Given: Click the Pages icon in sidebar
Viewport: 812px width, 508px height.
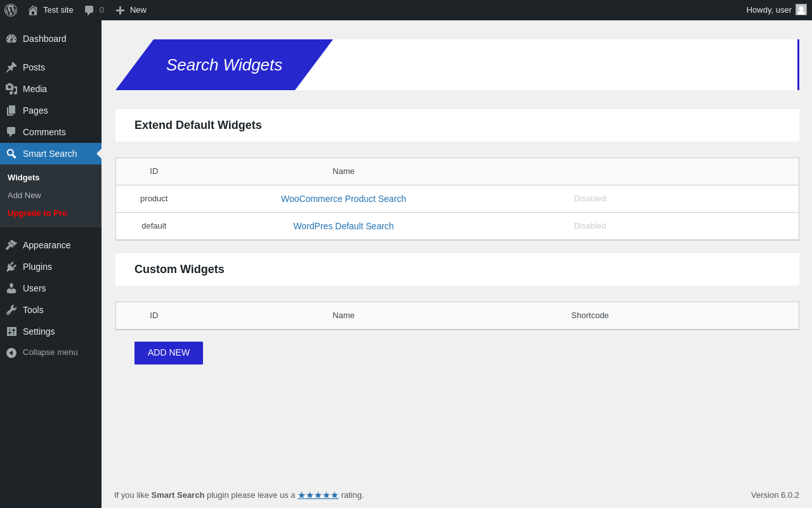Looking at the screenshot, I should click(11, 110).
